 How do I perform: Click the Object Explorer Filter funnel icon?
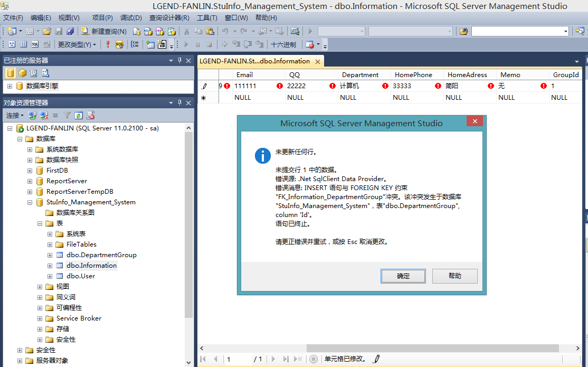tap(67, 115)
